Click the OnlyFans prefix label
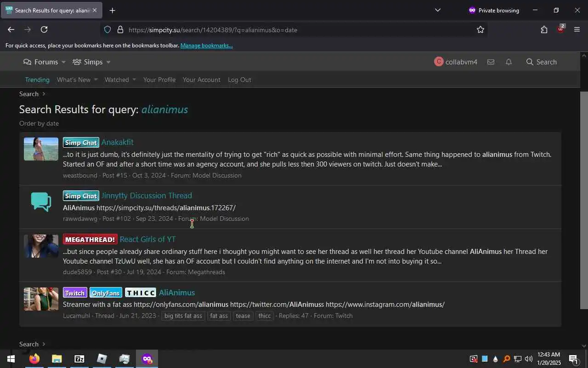 (x=106, y=293)
